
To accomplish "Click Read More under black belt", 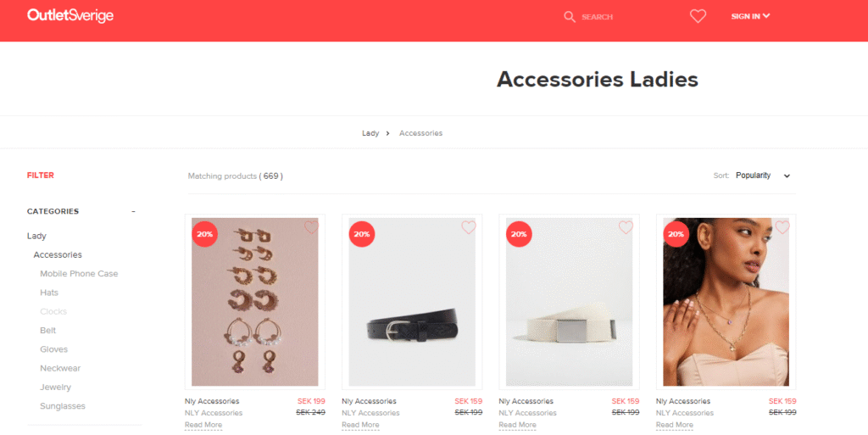I will (x=360, y=425).
